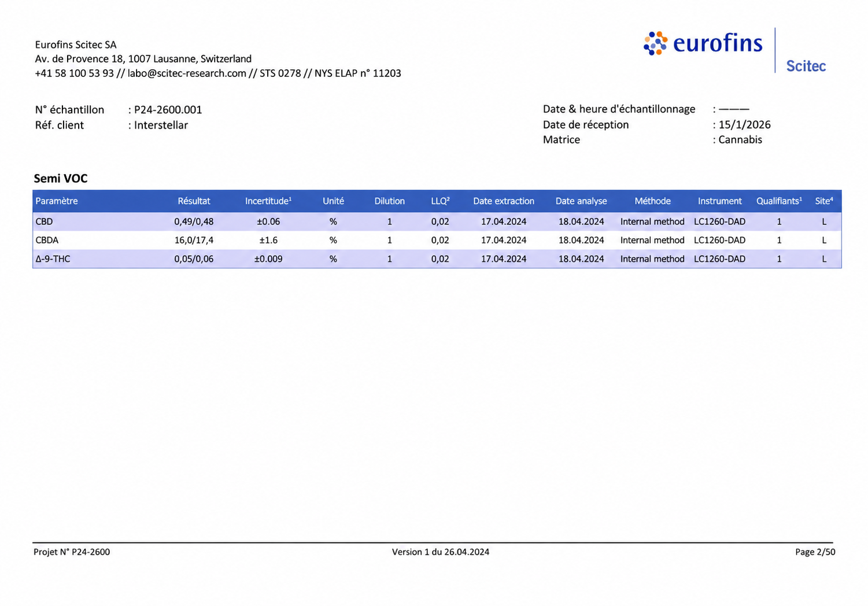Image resolution: width=868 pixels, height=606 pixels.
Task: Click the Interstellar client reference
Action: (x=161, y=125)
